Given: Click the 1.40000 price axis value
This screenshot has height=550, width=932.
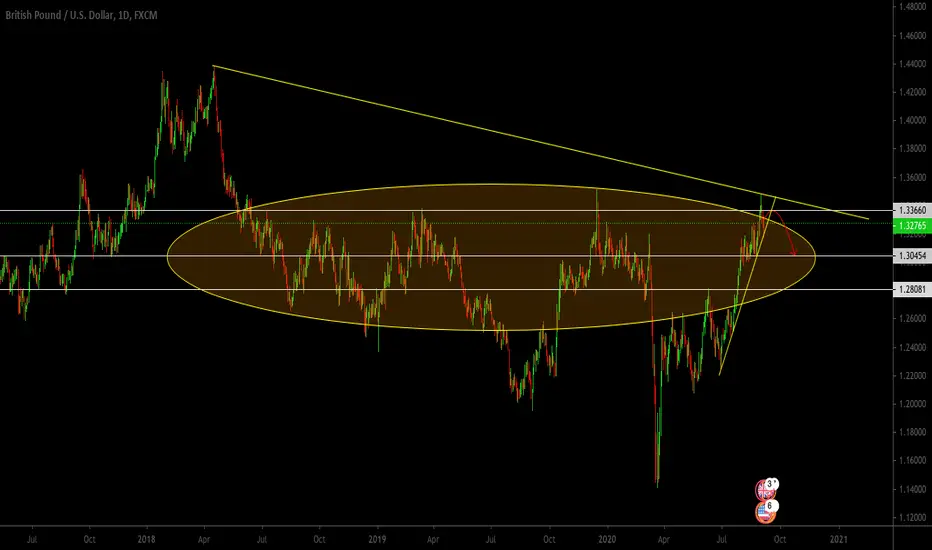Looking at the screenshot, I should coord(912,120).
